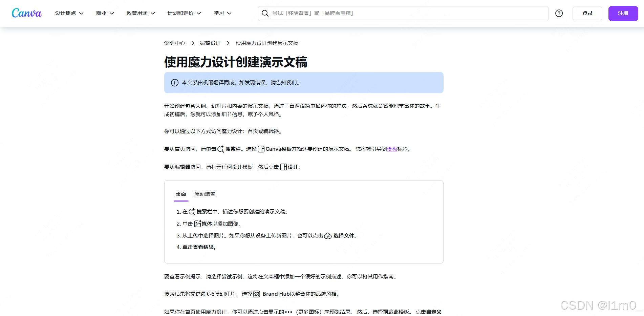Click bold text 选择文件 in step 3

coord(344,236)
